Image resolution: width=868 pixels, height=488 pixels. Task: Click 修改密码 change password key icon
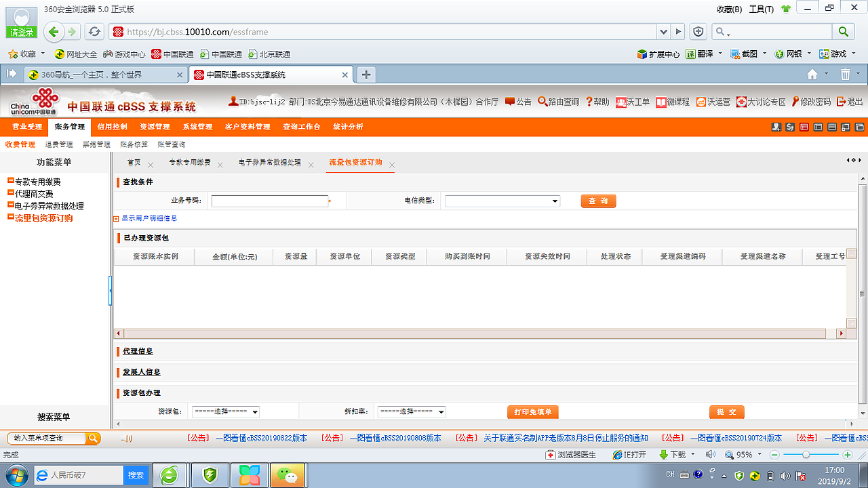pos(811,102)
